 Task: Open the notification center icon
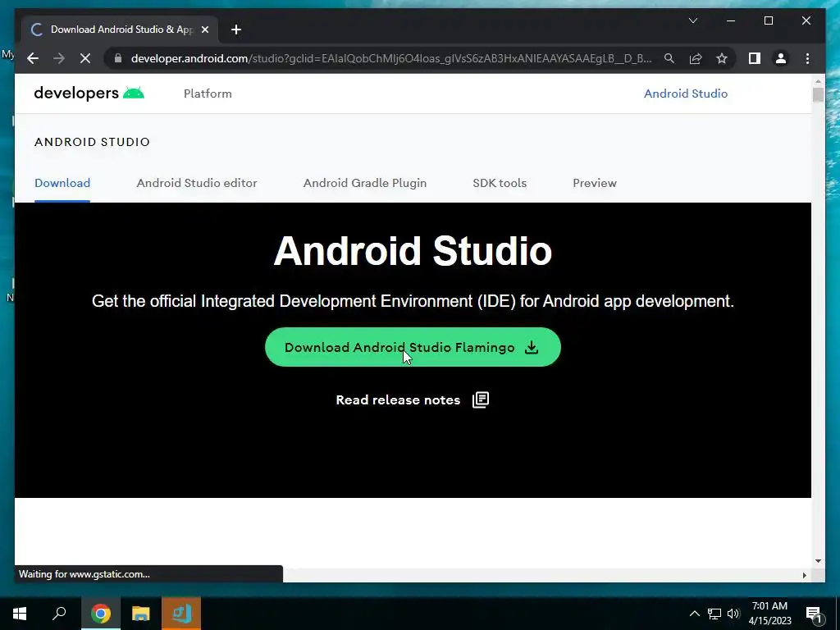pos(814,614)
